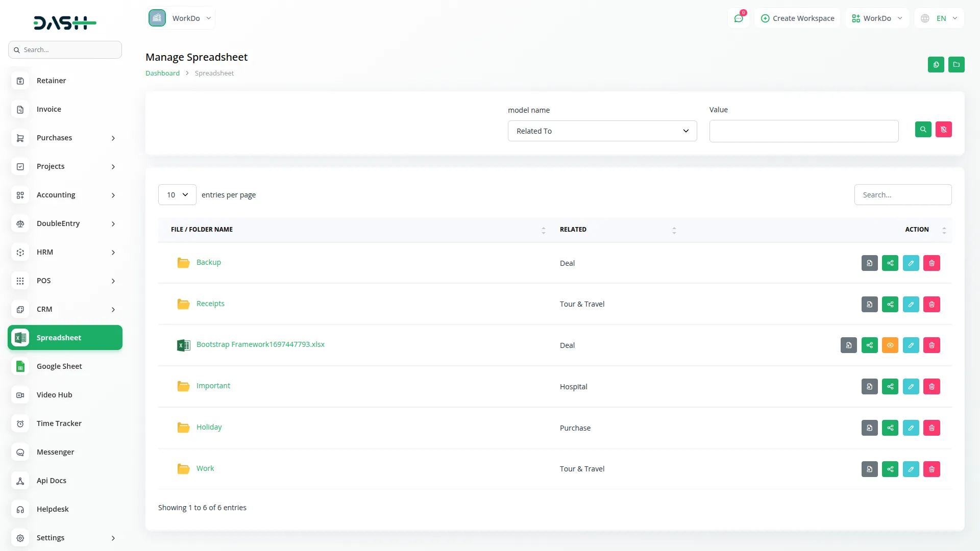This screenshot has height=551, width=980.
Task: Share the Receipts folder
Action: 890,305
